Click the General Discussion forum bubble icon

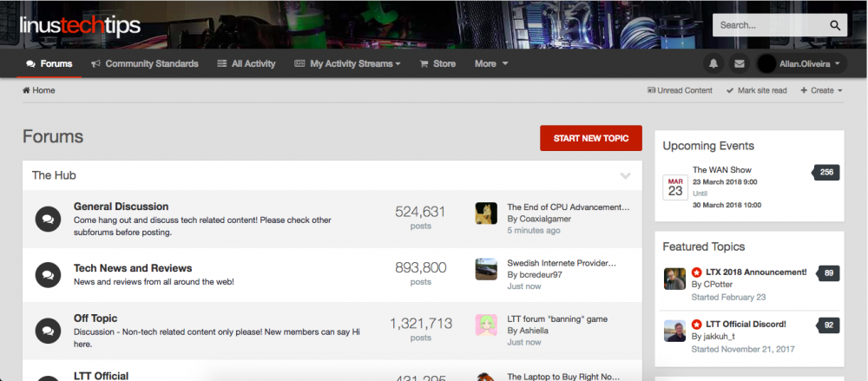(48, 220)
